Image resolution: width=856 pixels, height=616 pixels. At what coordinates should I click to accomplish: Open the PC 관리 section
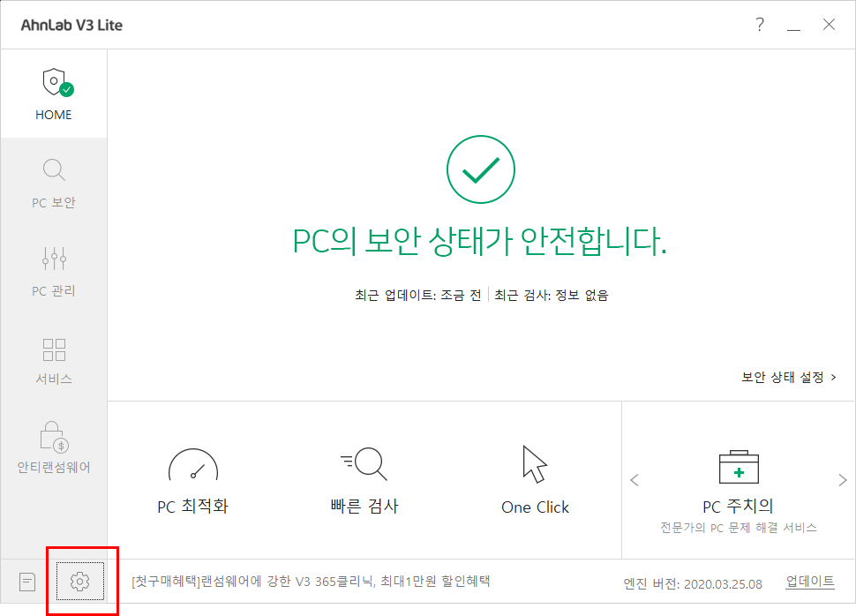pyautogui.click(x=54, y=272)
